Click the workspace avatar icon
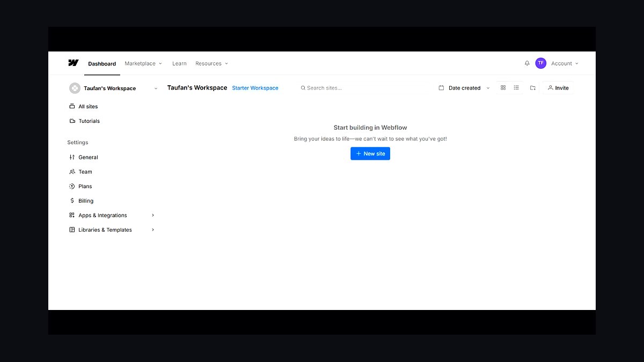644x362 pixels. pyautogui.click(x=75, y=88)
